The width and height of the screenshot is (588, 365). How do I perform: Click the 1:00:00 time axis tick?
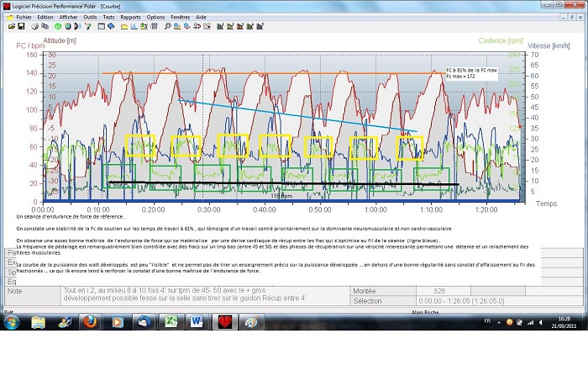[x=375, y=210]
